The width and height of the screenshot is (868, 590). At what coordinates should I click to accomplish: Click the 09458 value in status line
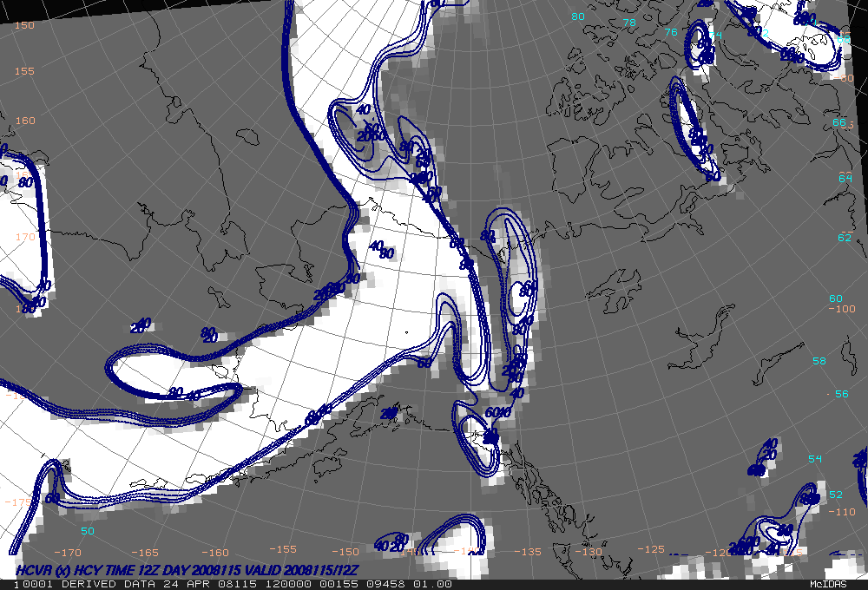coord(386,584)
